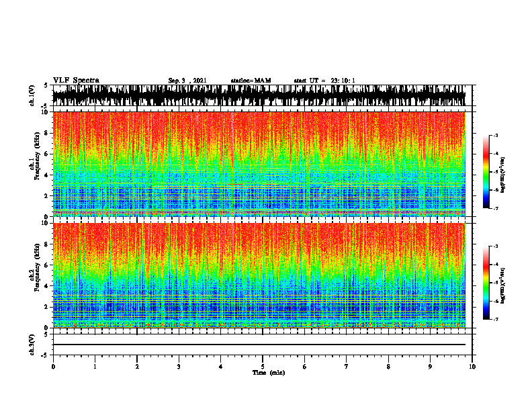Click time axis tick label "8"
This screenshot has height=411, width=532.
click(x=388, y=367)
